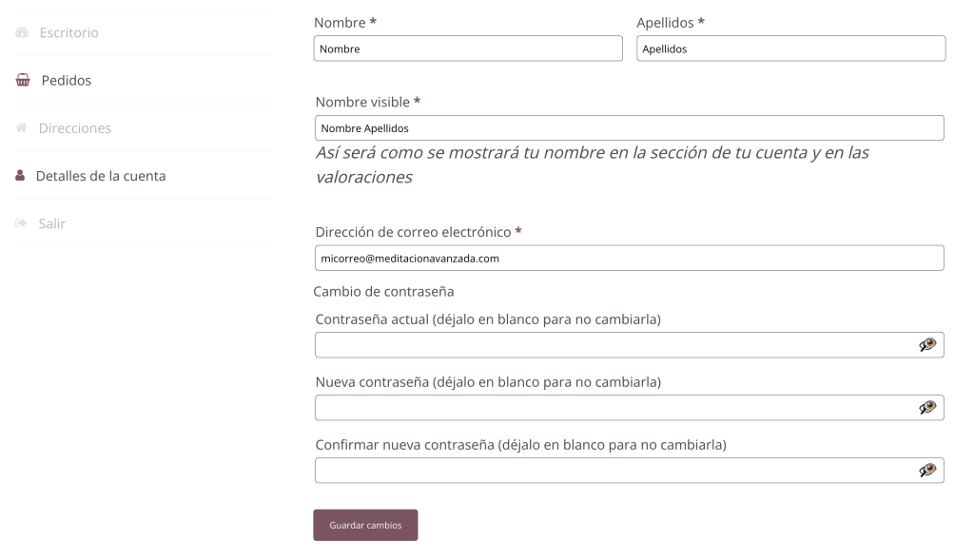Show the current password with eye icon

[927, 345]
